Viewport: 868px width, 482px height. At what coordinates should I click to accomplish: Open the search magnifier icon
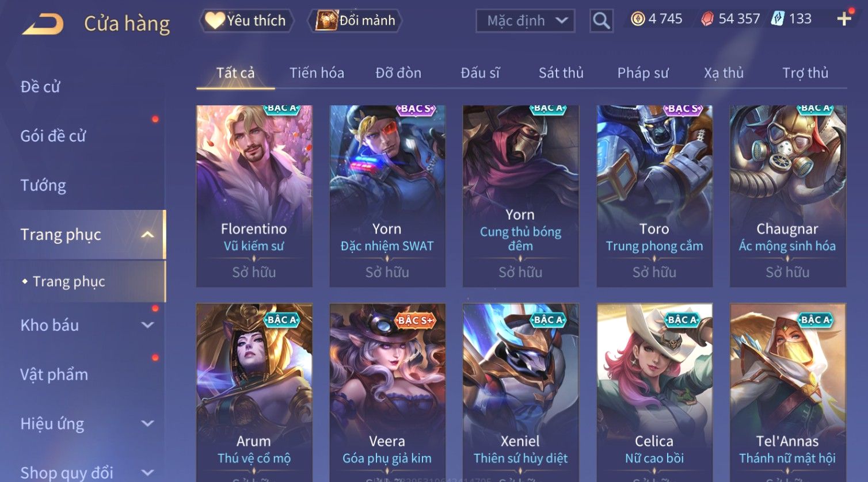(601, 21)
